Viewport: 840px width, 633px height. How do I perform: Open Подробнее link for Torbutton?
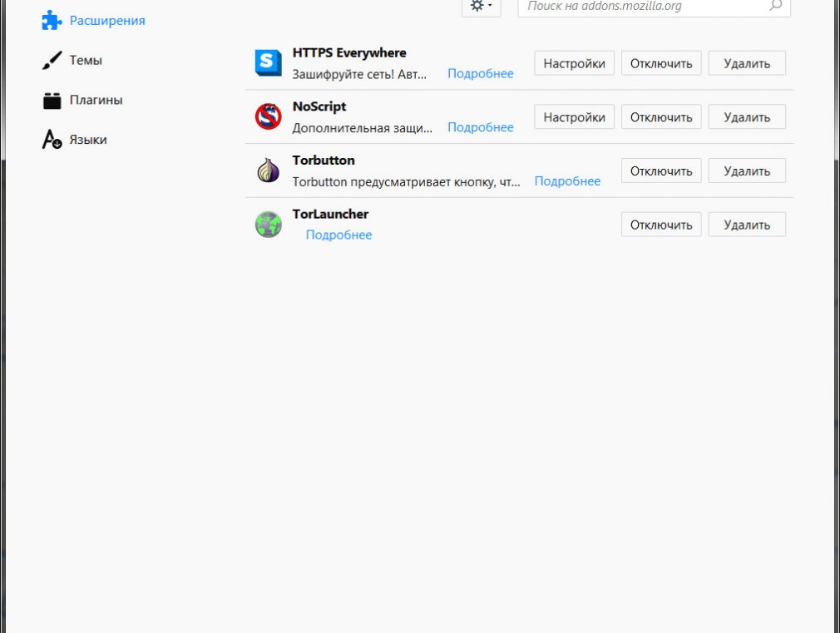pyautogui.click(x=567, y=181)
